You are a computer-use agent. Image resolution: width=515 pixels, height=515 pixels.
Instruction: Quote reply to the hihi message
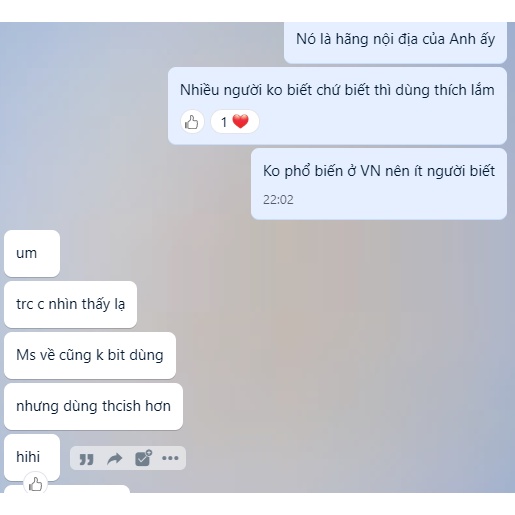click(x=86, y=459)
